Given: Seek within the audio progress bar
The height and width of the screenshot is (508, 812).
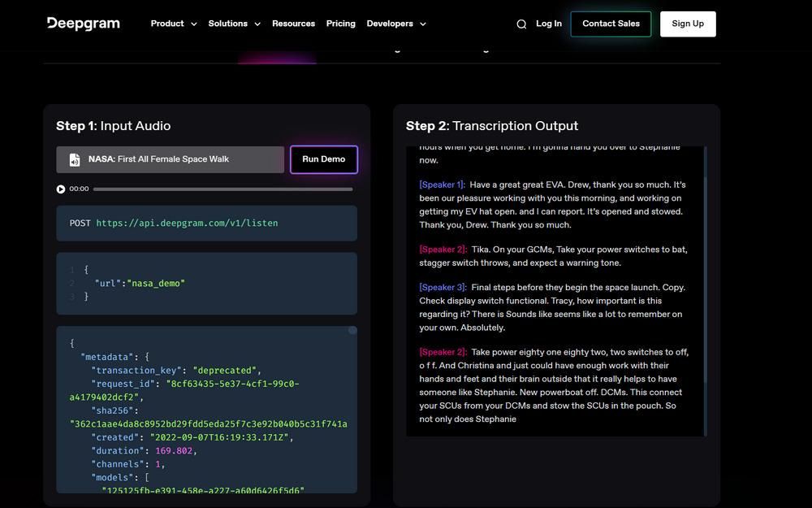Looking at the screenshot, I should (x=223, y=189).
